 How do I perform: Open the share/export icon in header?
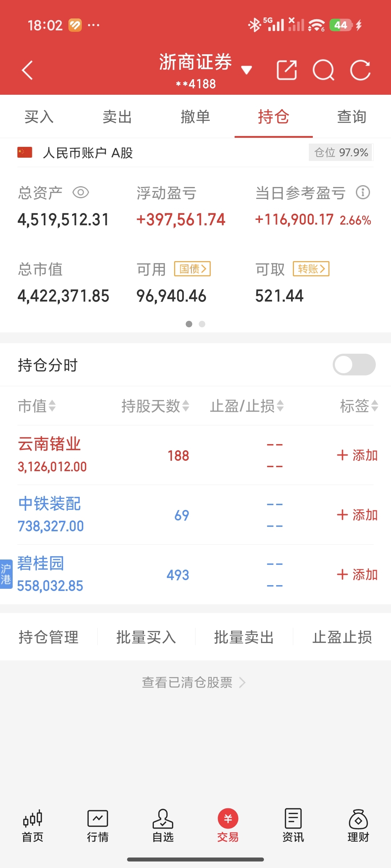tap(287, 70)
